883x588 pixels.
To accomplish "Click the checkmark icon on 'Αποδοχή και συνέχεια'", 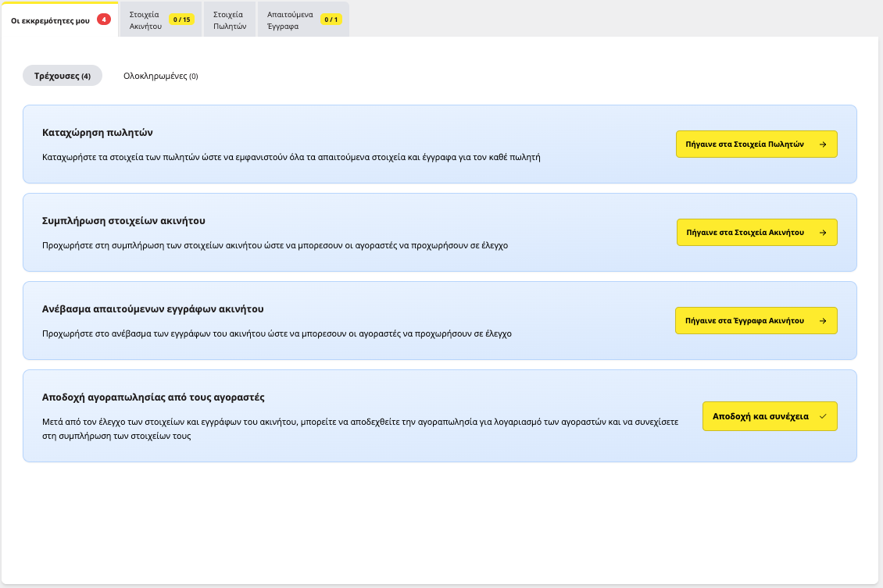I will (823, 416).
